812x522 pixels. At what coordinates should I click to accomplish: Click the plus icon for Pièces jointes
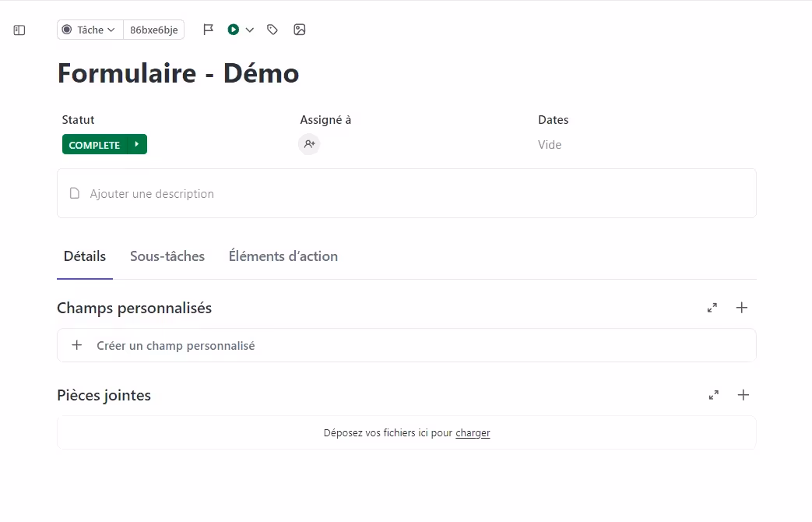click(743, 395)
